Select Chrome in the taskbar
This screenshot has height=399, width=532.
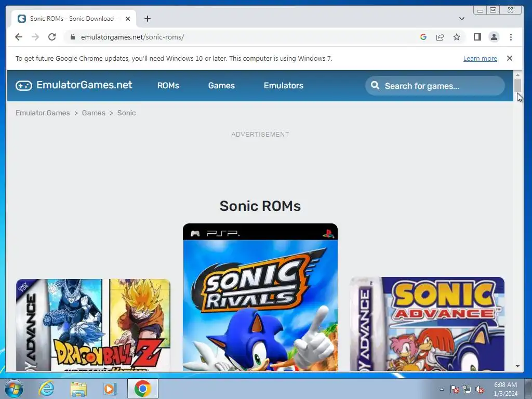point(142,389)
